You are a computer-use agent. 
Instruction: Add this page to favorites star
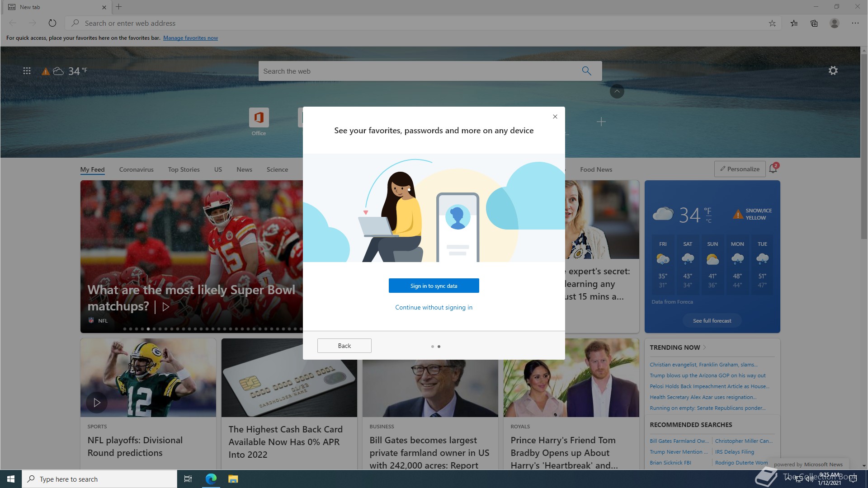[772, 23]
